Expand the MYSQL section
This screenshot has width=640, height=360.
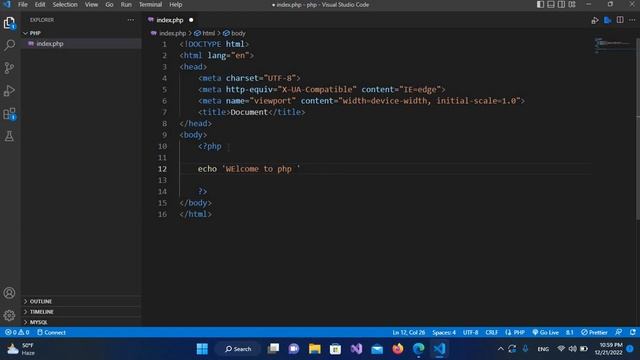(81, 322)
